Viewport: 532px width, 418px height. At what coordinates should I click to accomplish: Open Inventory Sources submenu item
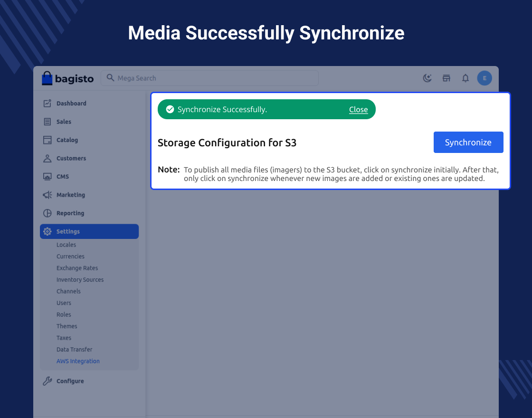pyautogui.click(x=80, y=280)
